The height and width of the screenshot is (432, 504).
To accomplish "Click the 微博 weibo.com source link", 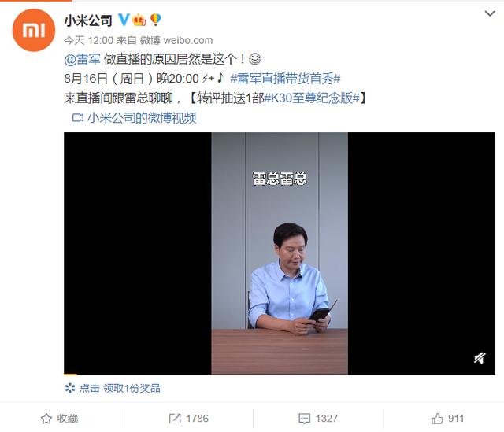I will [x=176, y=40].
